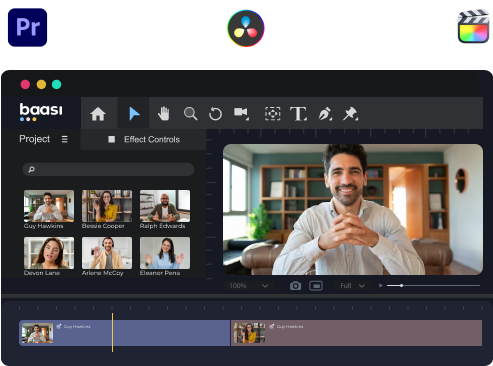Click the search magnifier icon in search bar
The image size is (493, 366).
click(x=31, y=169)
